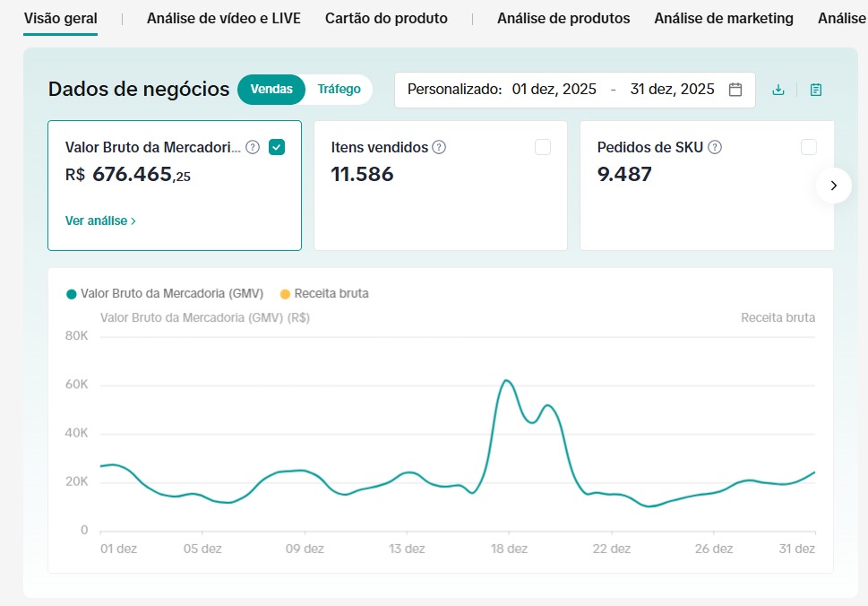Open the report clipboard icon

coord(816,90)
